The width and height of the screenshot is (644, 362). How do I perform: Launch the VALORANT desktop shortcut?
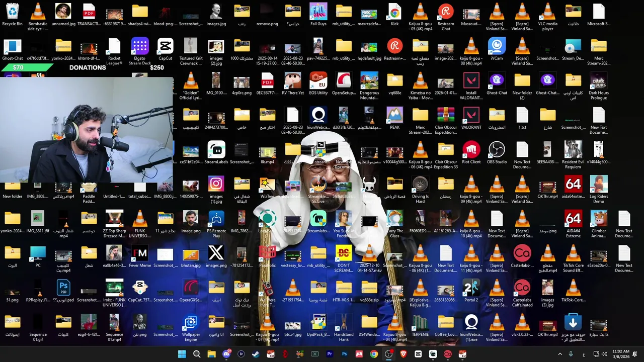tap(471, 118)
